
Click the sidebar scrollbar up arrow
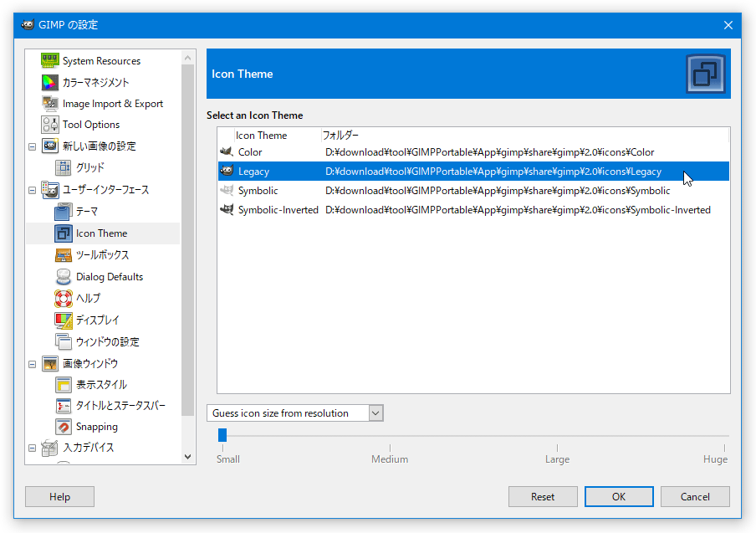point(188,58)
